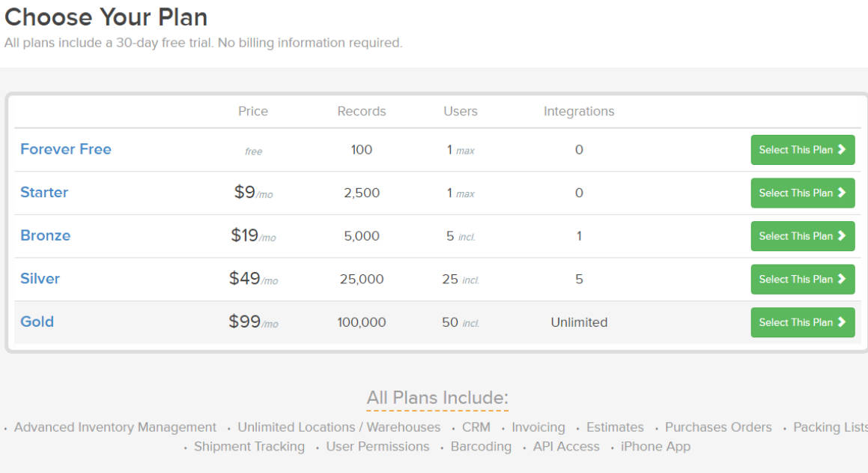Click the chevron arrow in Starter's button
The height and width of the screenshot is (473, 868).
coord(842,193)
